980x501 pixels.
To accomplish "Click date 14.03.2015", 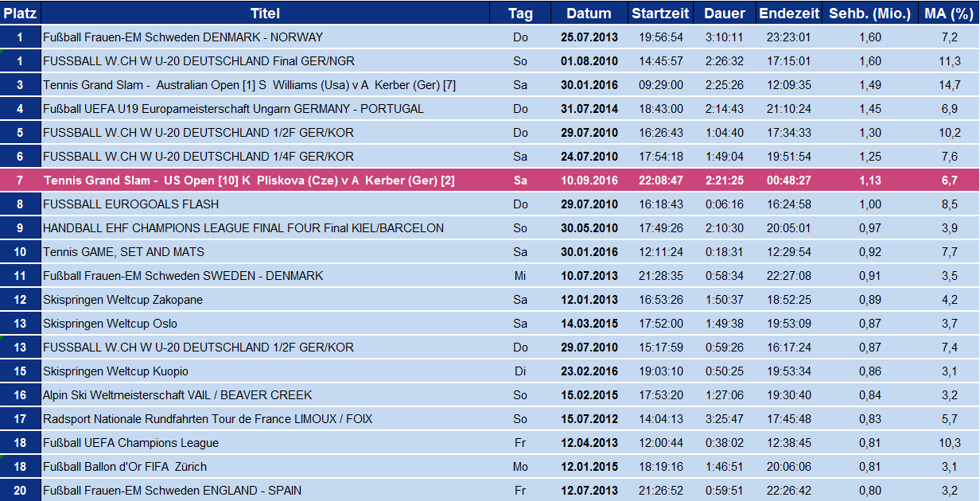I will (x=589, y=324).
